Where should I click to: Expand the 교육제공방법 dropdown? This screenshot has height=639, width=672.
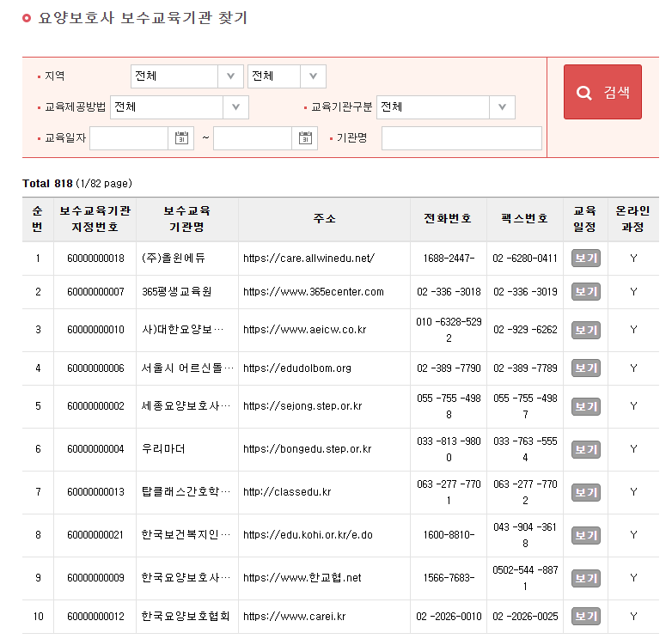pos(179,107)
